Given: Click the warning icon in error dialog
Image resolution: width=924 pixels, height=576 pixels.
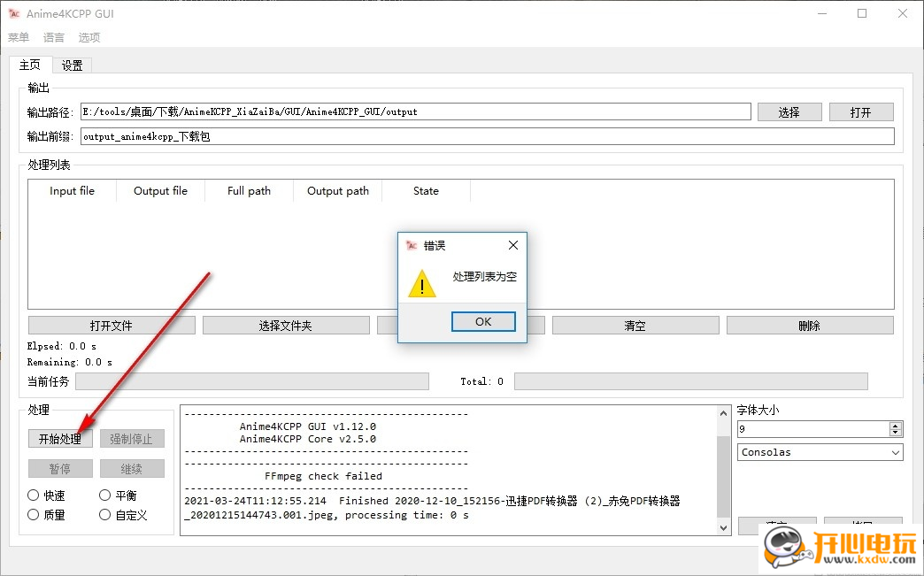Looking at the screenshot, I should 422,284.
